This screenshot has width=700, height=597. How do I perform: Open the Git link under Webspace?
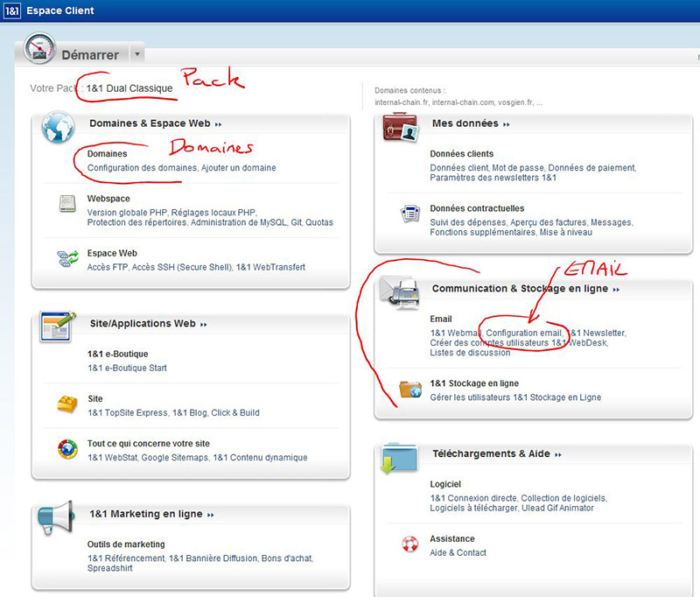[x=297, y=222]
